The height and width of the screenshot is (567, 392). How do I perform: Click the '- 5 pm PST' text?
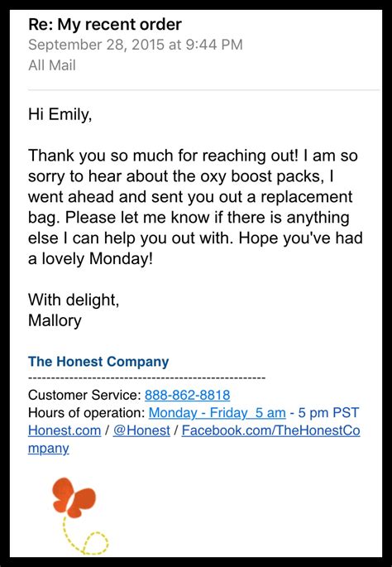(324, 412)
